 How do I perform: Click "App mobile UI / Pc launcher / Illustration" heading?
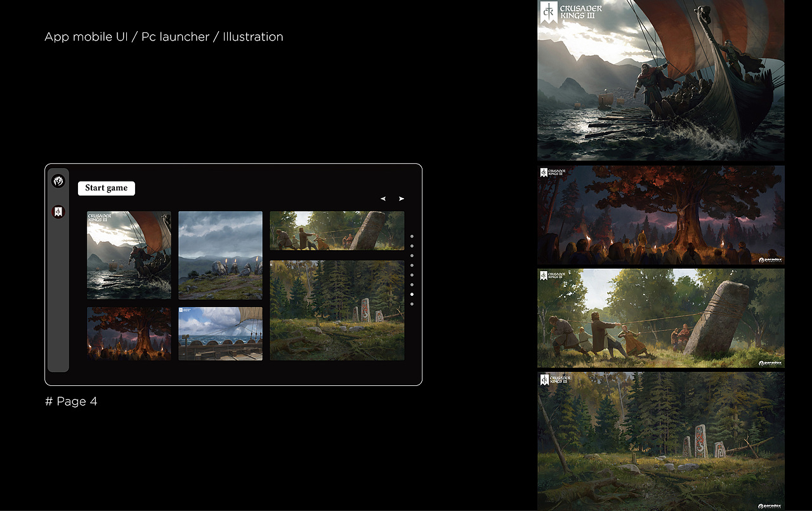tap(164, 37)
